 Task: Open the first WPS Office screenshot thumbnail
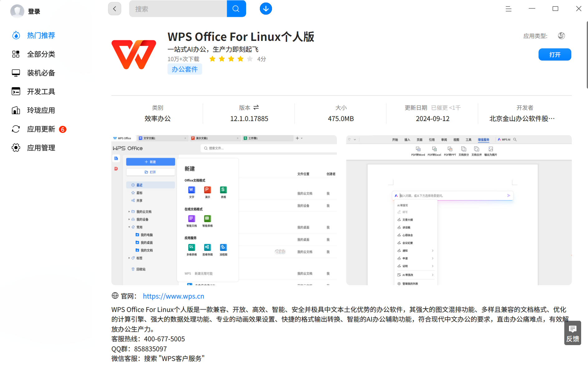[x=224, y=210]
